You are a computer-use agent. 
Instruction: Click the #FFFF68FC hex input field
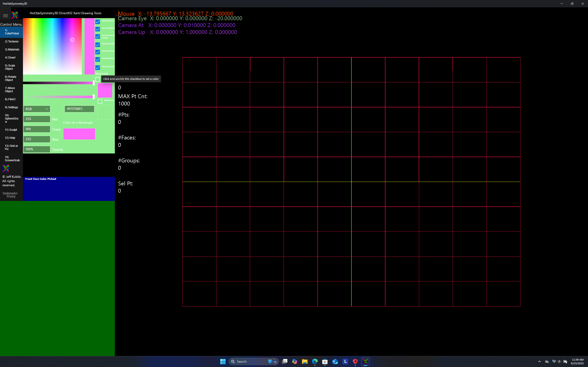79,109
